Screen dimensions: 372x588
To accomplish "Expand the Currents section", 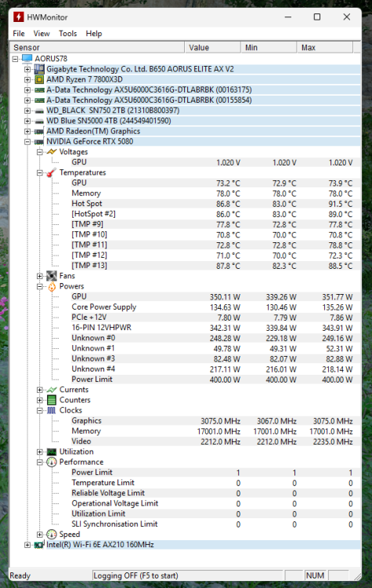I will pyautogui.click(x=40, y=390).
